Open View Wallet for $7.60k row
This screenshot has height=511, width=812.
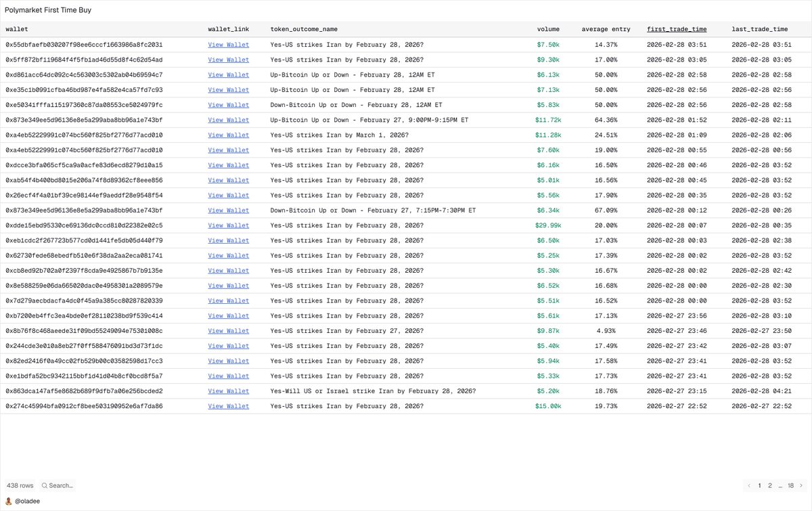[228, 150]
